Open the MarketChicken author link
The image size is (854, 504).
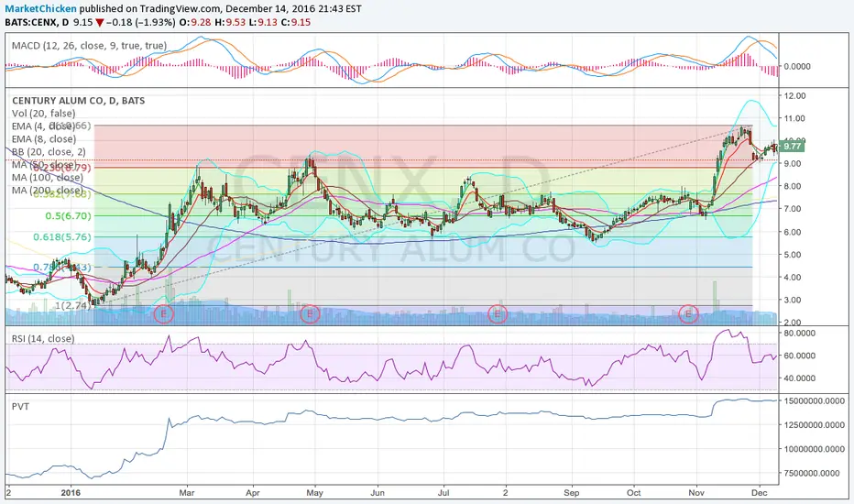[41, 9]
